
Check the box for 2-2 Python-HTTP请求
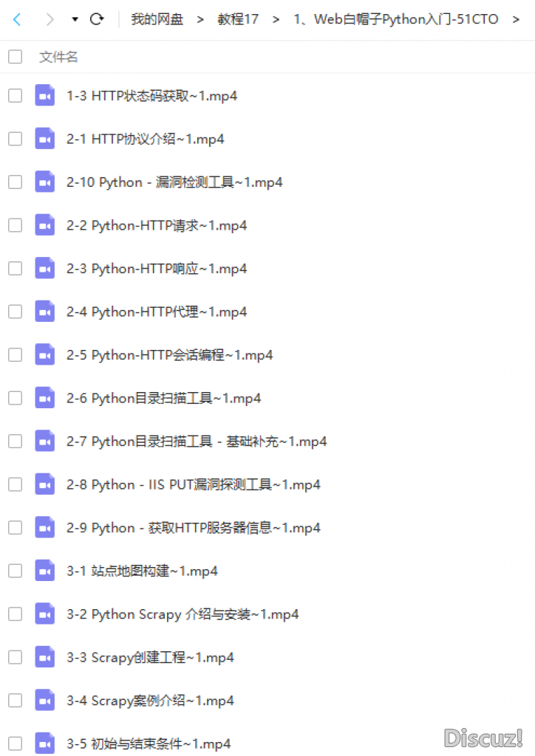coord(15,225)
